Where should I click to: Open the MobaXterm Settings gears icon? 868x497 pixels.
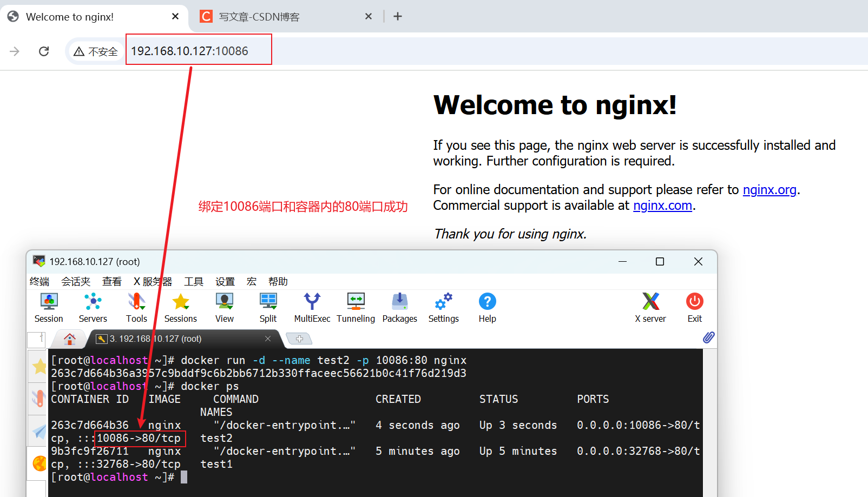coord(444,308)
